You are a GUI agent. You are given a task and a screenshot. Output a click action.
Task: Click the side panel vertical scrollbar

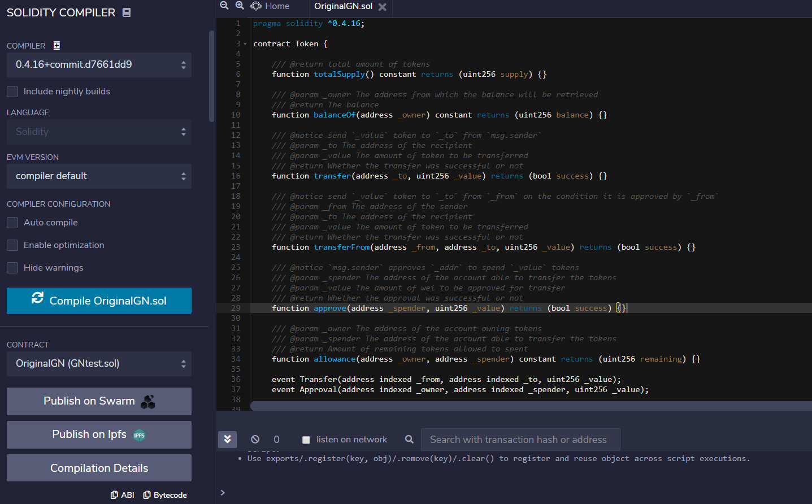[211, 76]
